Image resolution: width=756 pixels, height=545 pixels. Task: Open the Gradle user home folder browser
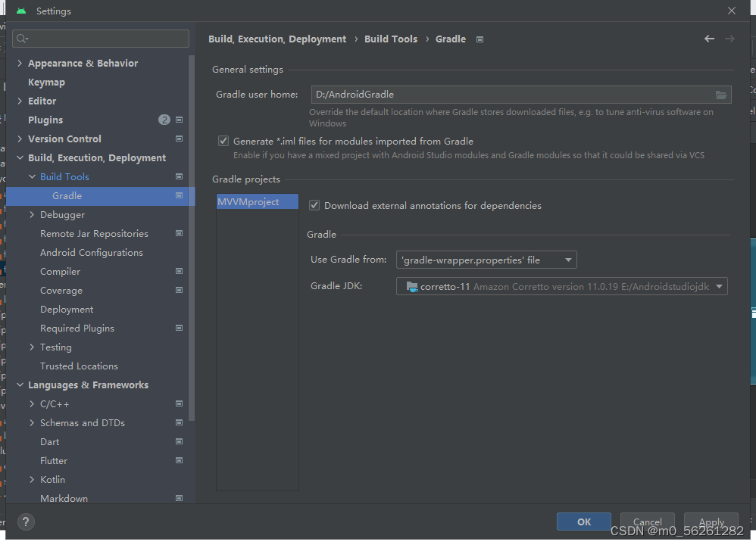click(722, 95)
